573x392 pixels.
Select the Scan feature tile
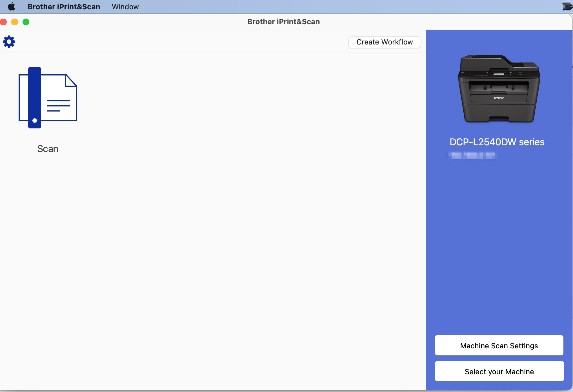click(x=48, y=110)
